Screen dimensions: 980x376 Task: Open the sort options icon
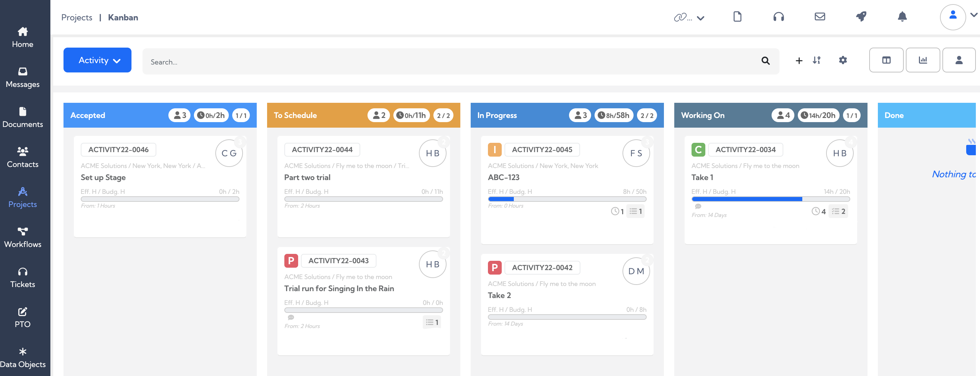816,60
